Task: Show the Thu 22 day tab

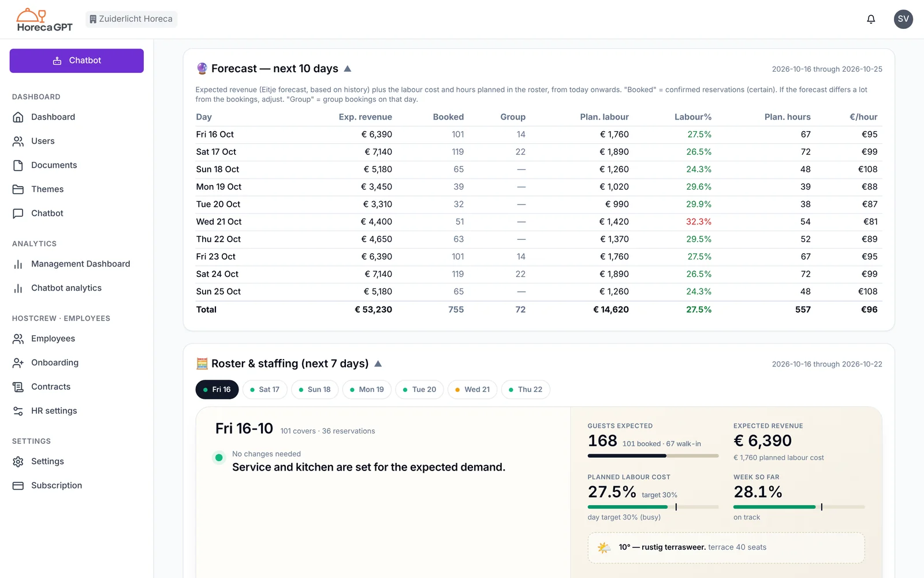Action: [526, 390]
